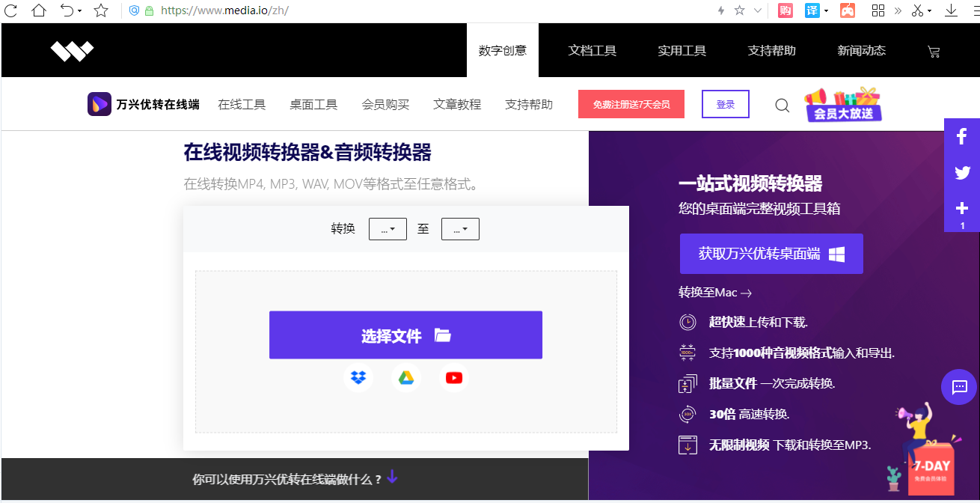Click the Wondershare W logo
This screenshot has width=980, height=503.
[72, 50]
